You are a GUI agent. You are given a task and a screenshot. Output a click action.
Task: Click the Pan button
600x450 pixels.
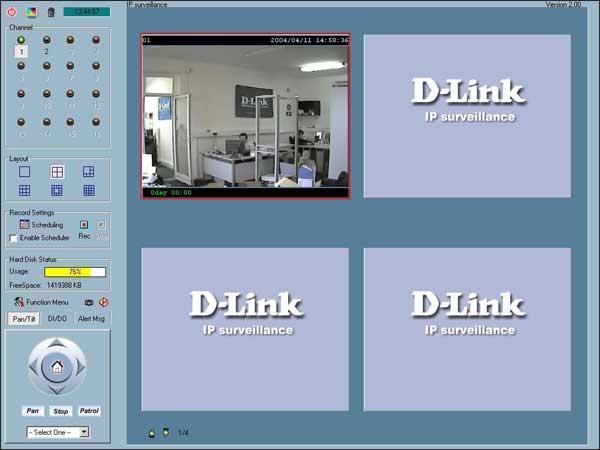coord(33,411)
